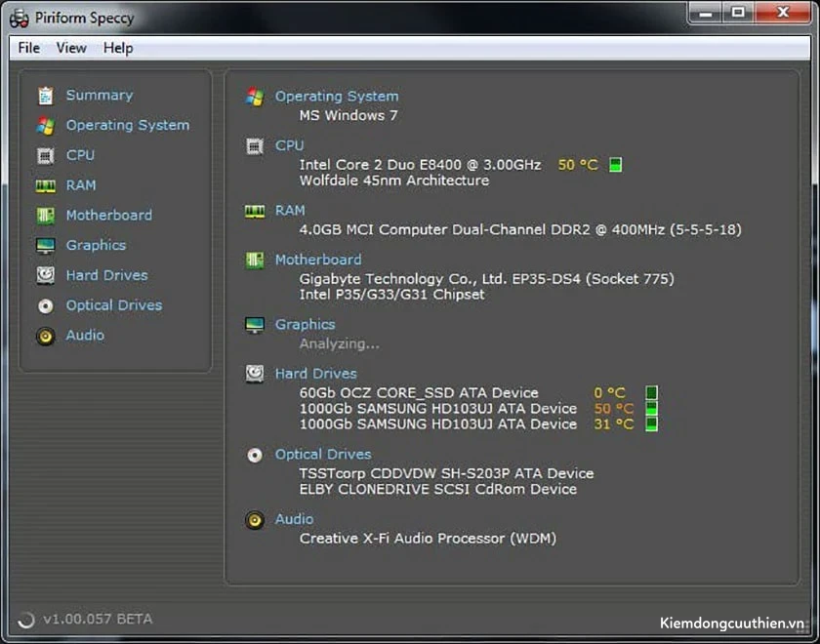This screenshot has width=820, height=644.
Task: Click the Motherboard heading link in summary
Action: (318, 260)
